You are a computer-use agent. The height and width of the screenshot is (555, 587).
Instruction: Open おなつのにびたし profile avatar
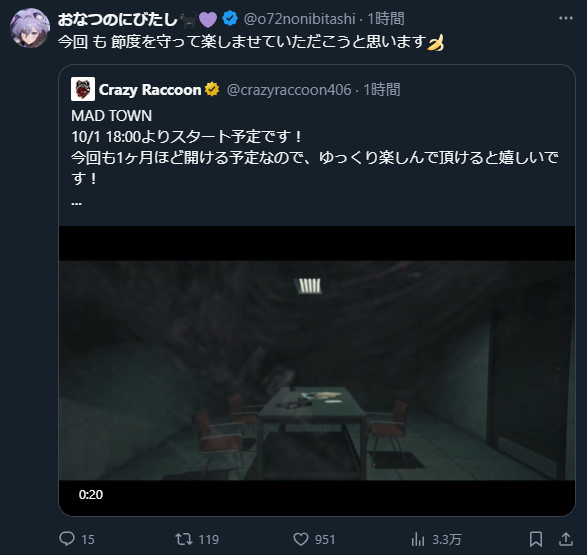[30, 28]
